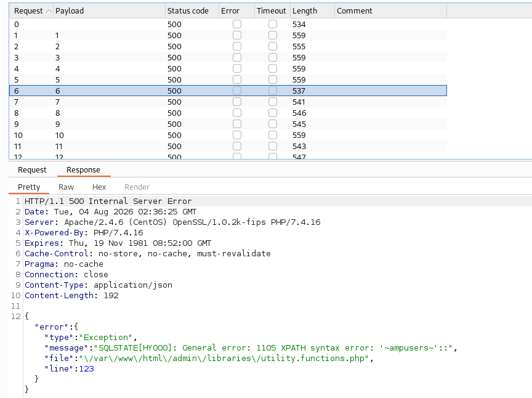The width and height of the screenshot is (532, 398).
Task: Toggle Timeout checkbox in request 9 row
Action: point(272,124)
